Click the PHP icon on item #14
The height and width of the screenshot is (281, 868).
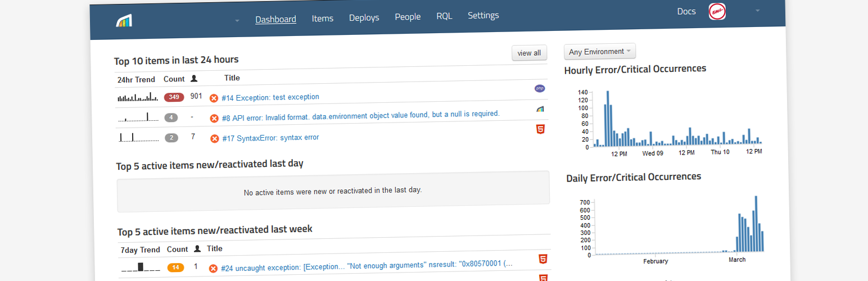[540, 88]
